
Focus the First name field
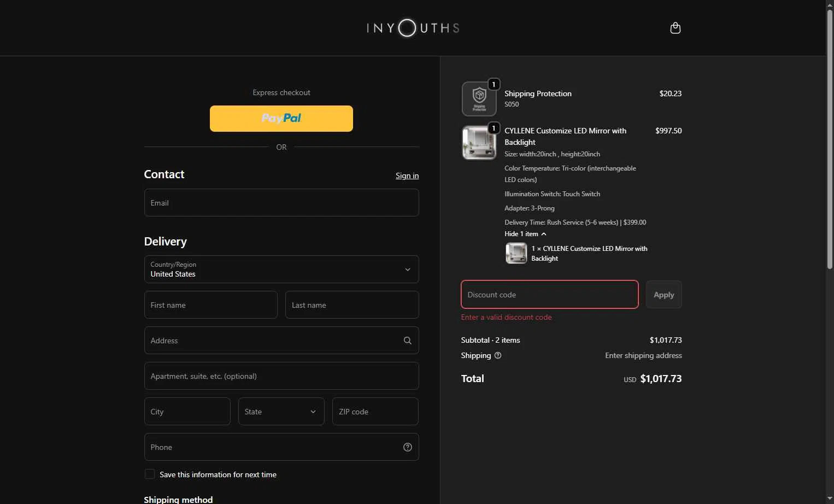tap(211, 305)
